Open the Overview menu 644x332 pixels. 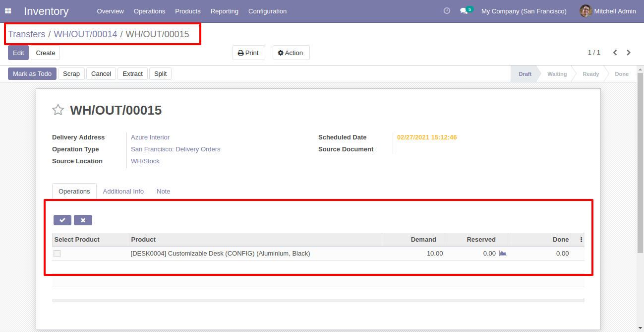coord(111,11)
